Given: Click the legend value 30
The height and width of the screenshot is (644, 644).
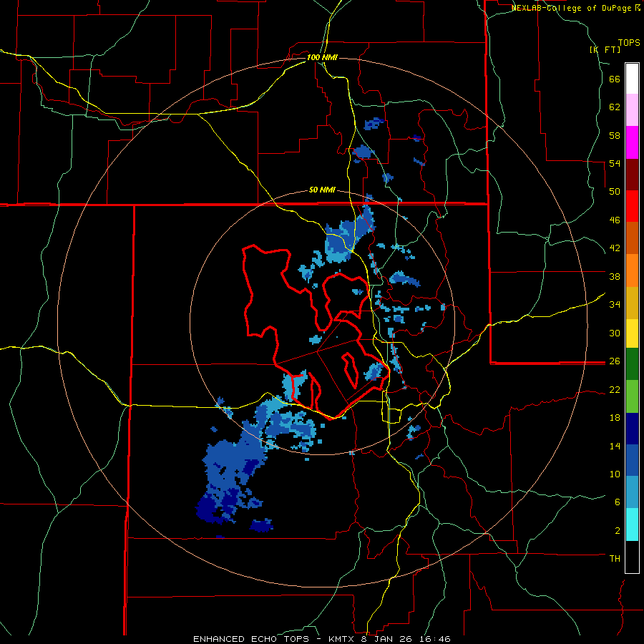Looking at the screenshot, I should 615,333.
